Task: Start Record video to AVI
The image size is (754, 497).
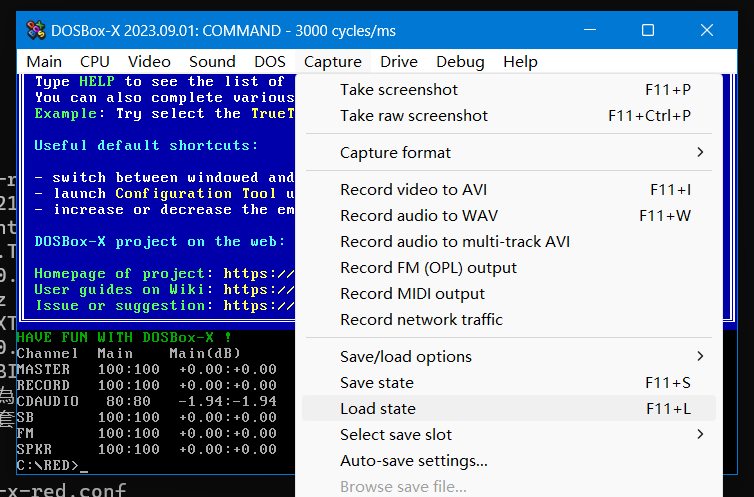Action: pos(509,190)
